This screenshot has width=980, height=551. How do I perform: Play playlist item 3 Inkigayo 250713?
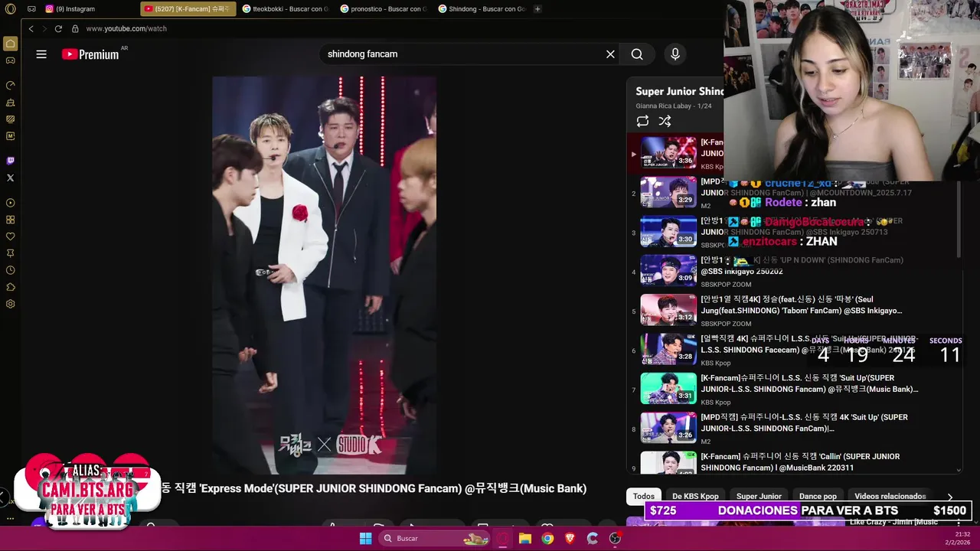[x=668, y=232]
